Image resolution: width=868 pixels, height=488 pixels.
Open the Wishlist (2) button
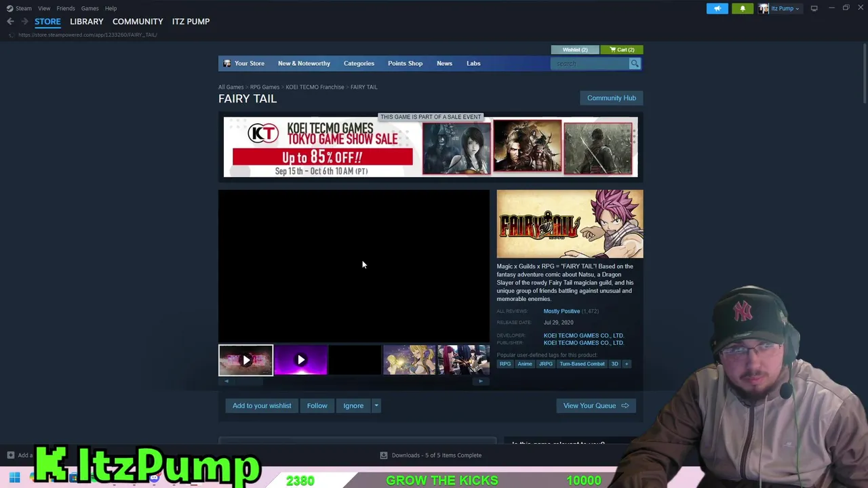[x=575, y=49]
